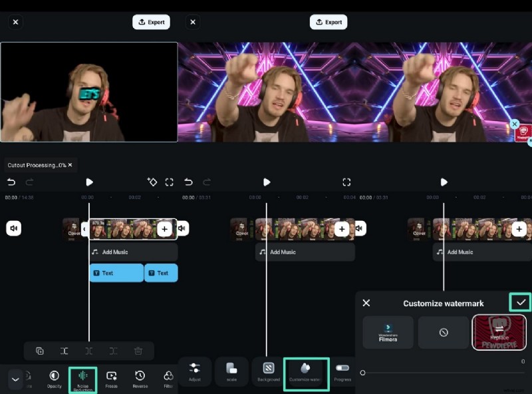
Task: Mute the first timeline's audio track
Action: (x=14, y=228)
